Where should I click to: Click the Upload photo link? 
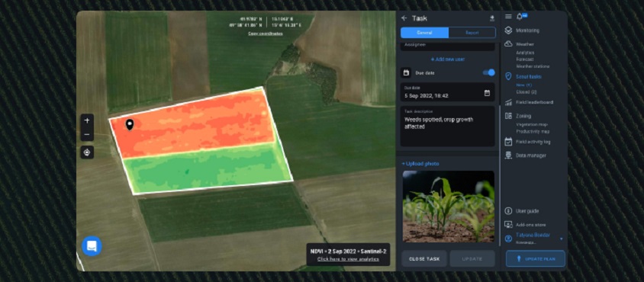tap(420, 164)
